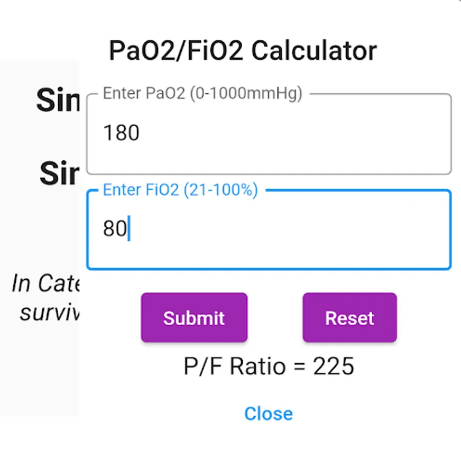Click the partially hidden "Sin" heading behind dialog
This screenshot has height=476, width=461.
(58, 100)
